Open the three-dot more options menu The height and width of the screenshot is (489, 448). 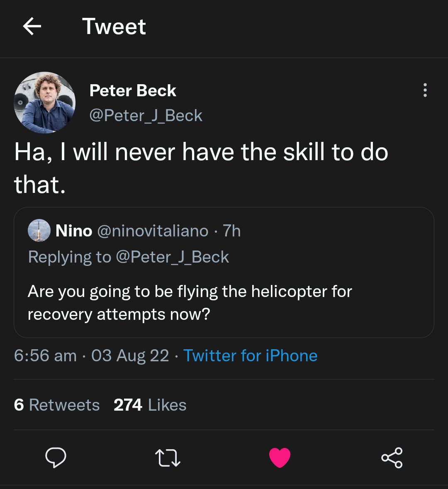click(x=425, y=90)
